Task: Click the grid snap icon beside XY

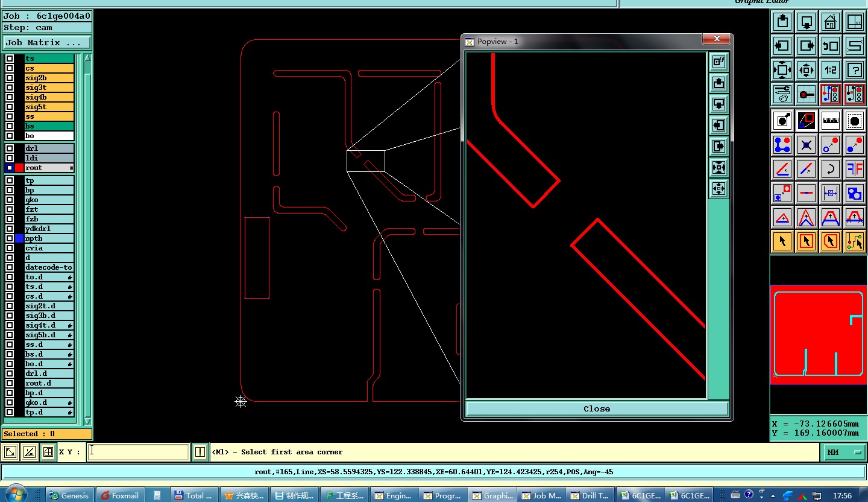Action: pyautogui.click(x=48, y=452)
